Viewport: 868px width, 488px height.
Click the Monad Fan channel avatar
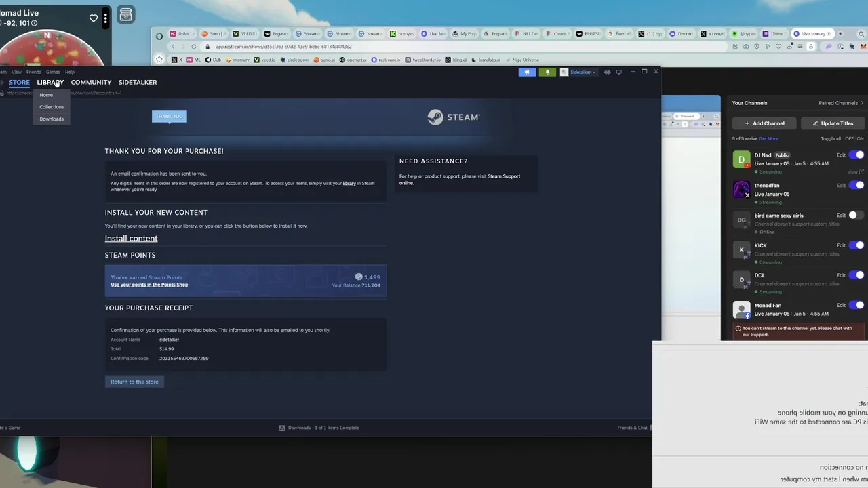[741, 310]
